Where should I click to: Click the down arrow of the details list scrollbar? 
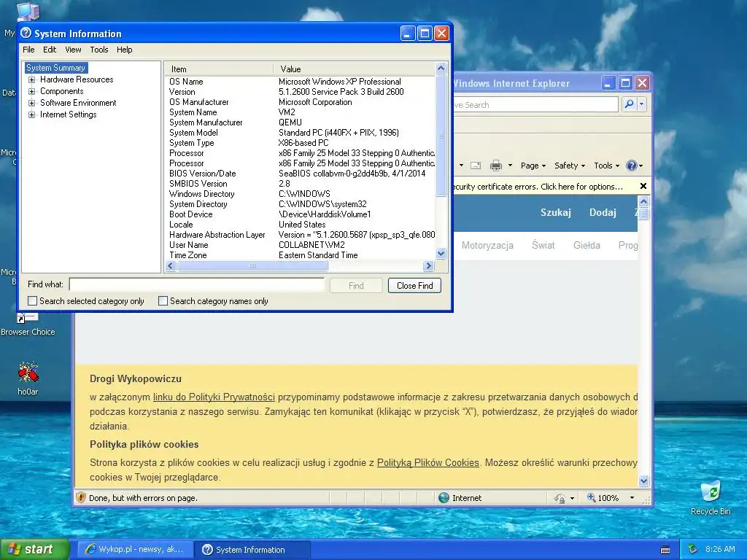click(441, 254)
